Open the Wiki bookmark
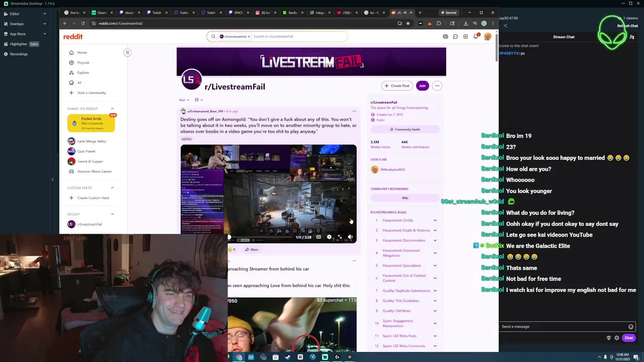The height and width of the screenshot is (362, 644). point(405,198)
